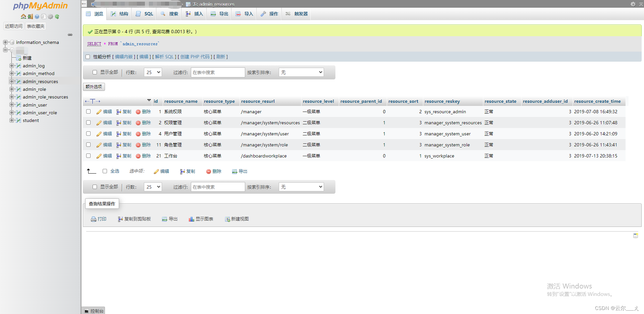Screen dimensions: 644x314
Task: Open navigation panel settings gear icon
Action: [50, 16]
